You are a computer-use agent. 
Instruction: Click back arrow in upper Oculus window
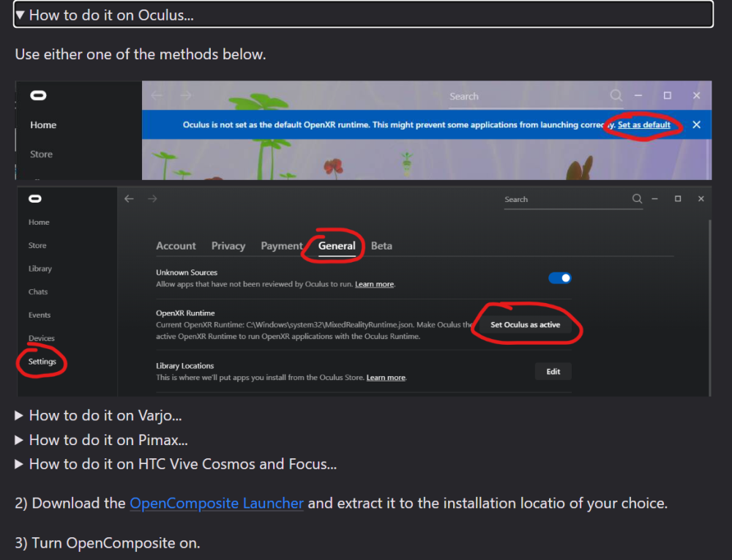(x=157, y=96)
